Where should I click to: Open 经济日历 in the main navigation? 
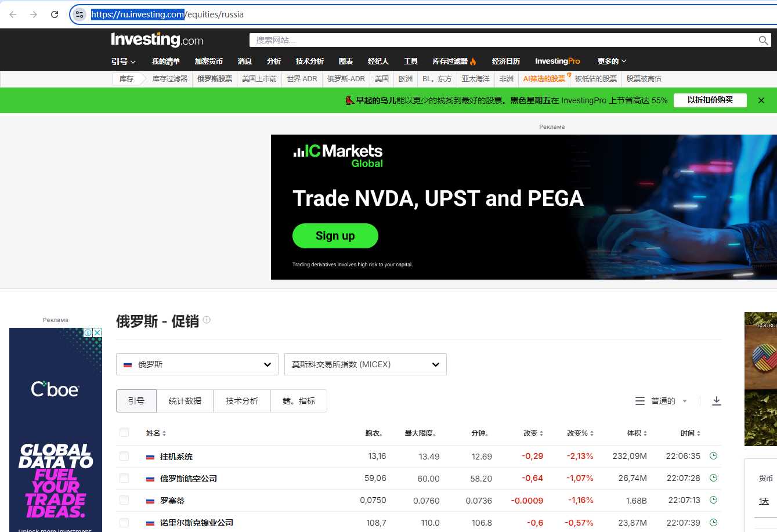(x=506, y=61)
